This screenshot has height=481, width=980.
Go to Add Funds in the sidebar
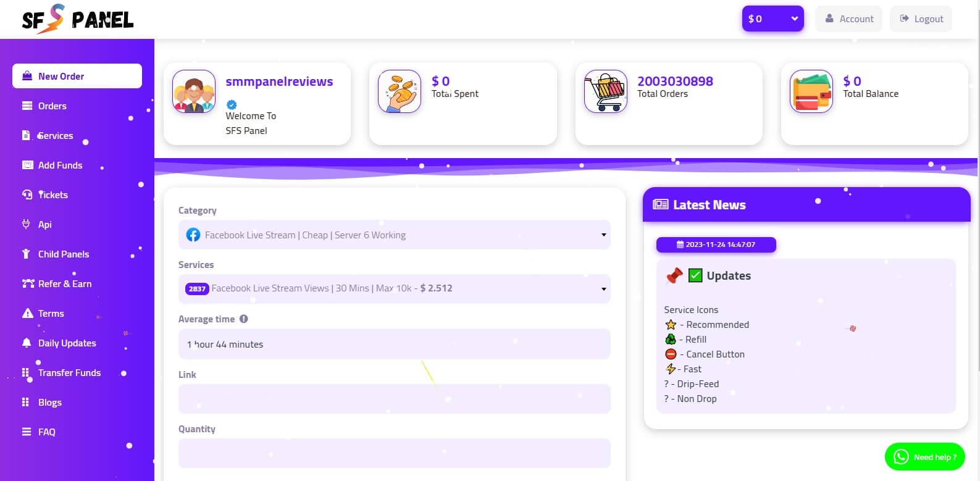pyautogui.click(x=60, y=165)
